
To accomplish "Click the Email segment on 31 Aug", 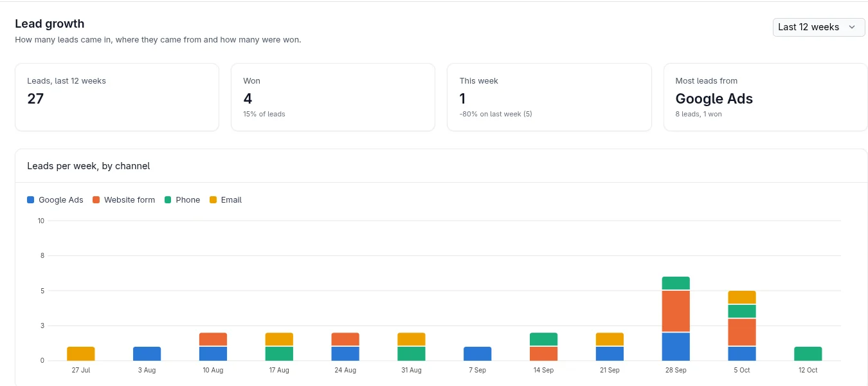I will 411,339.
